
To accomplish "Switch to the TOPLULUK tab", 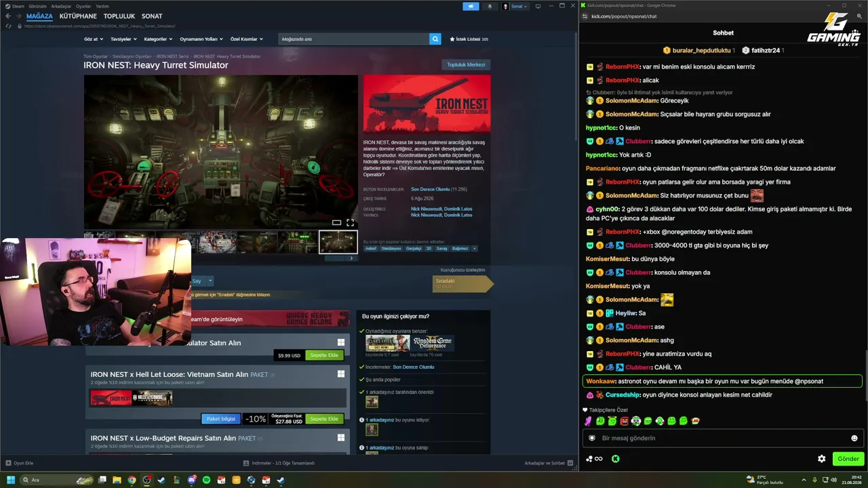I will click(x=119, y=16).
